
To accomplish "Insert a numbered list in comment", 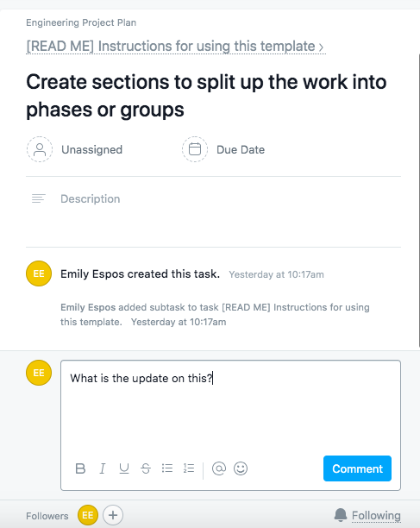I will coord(189,468).
